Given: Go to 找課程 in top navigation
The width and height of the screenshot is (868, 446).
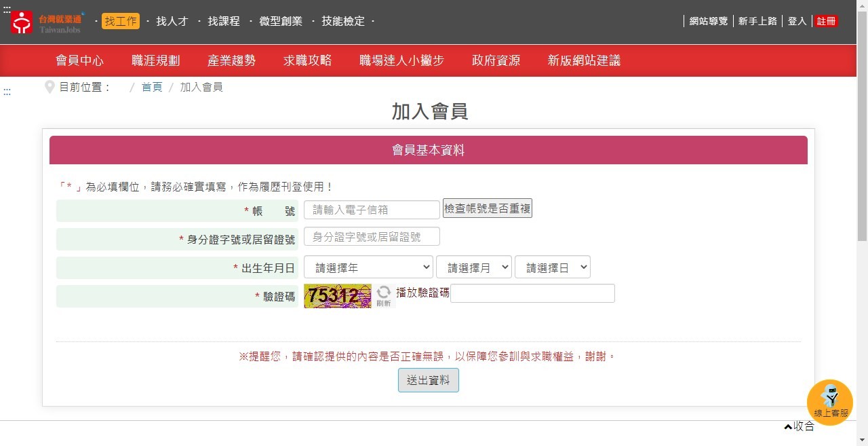Looking at the screenshot, I should pos(224,21).
